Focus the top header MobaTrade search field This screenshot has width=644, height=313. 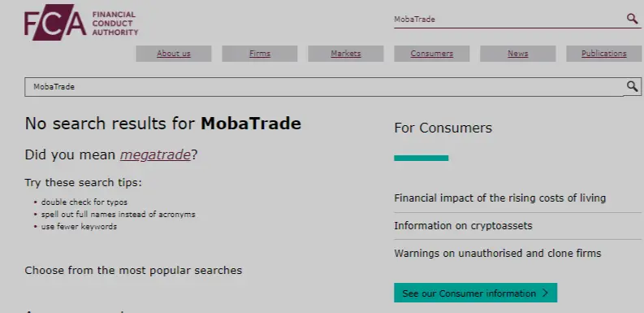click(508, 19)
